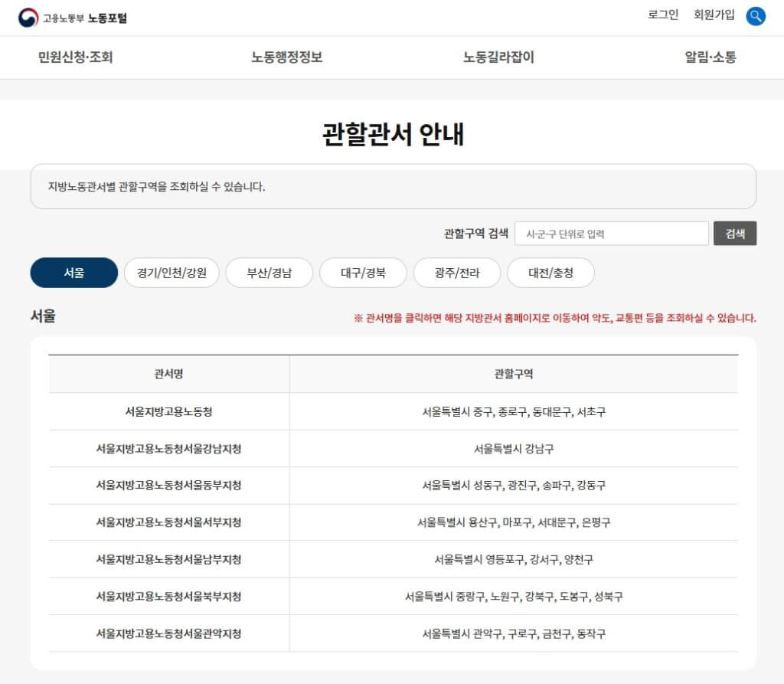Open the 알림·소통 menu
This screenshot has height=684, width=784.
(710, 57)
